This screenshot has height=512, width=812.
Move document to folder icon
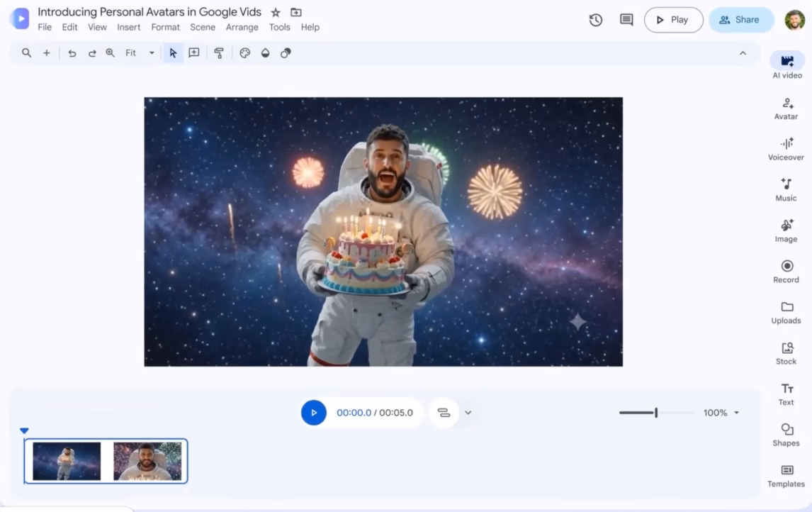pyautogui.click(x=295, y=13)
